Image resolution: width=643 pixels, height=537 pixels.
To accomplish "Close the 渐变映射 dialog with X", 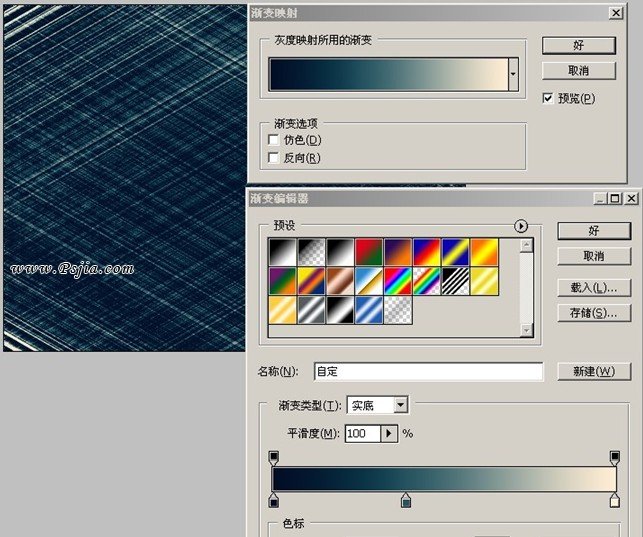I will [x=616, y=13].
